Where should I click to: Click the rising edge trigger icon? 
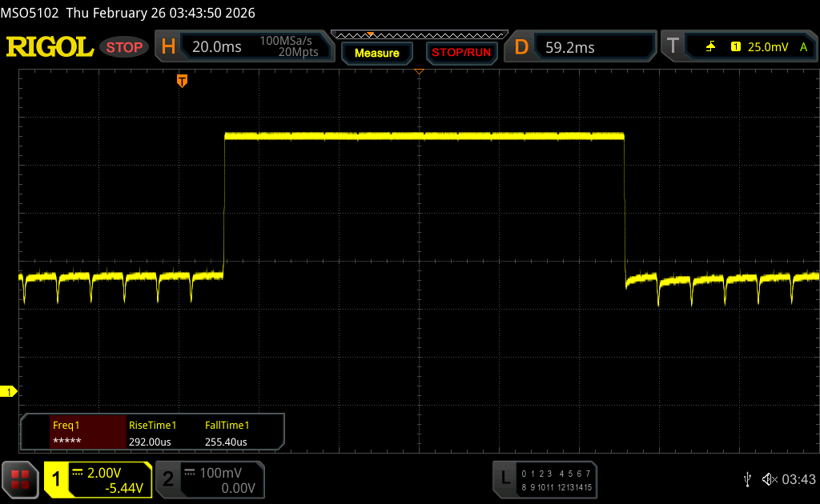tap(710, 47)
